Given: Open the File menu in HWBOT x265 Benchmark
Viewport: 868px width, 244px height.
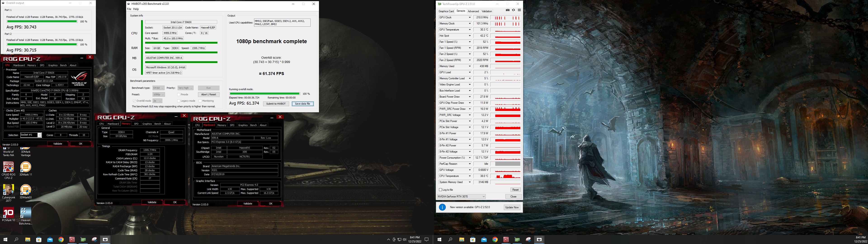Looking at the screenshot, I should pos(129,9).
